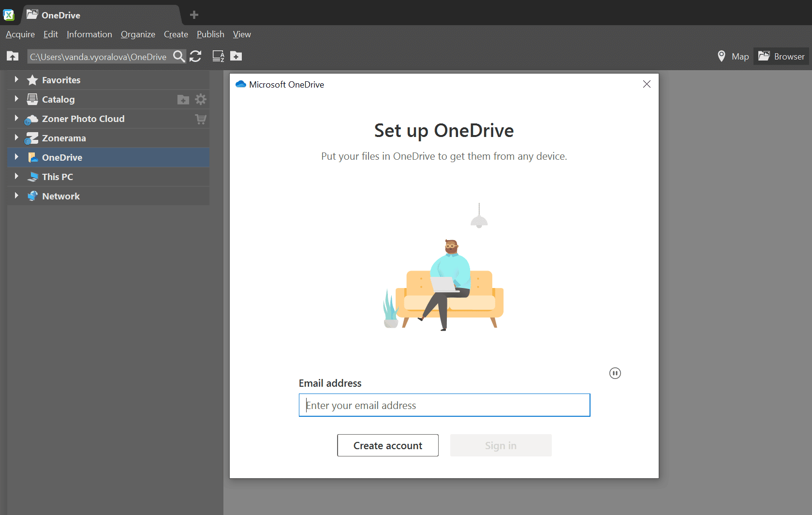Switch to Browser view
The width and height of the screenshot is (812, 515).
click(782, 57)
